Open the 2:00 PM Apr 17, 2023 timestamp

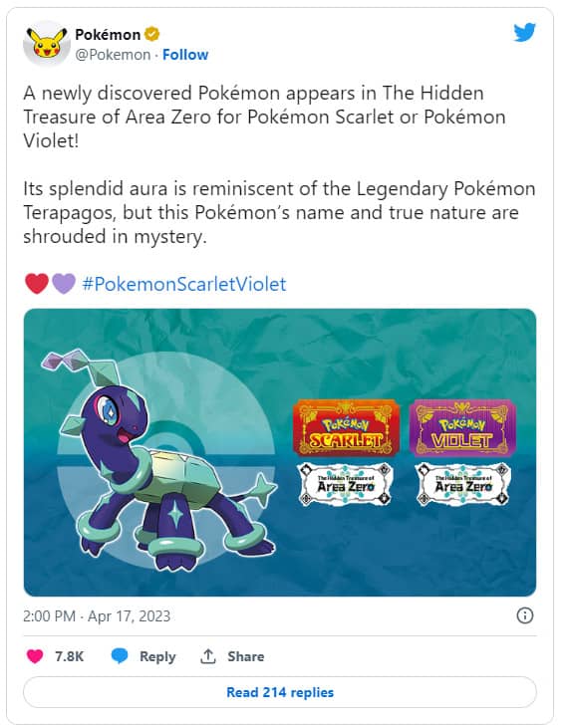(97, 616)
